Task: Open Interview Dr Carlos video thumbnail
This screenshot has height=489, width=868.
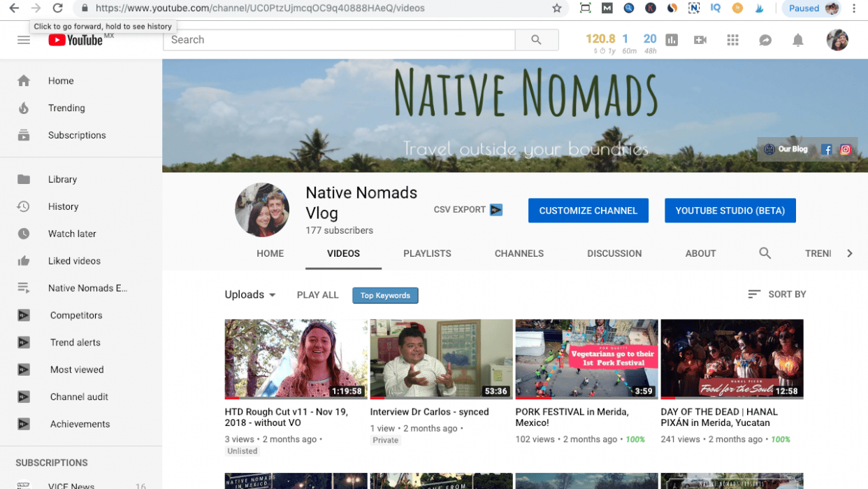Action: click(x=441, y=359)
